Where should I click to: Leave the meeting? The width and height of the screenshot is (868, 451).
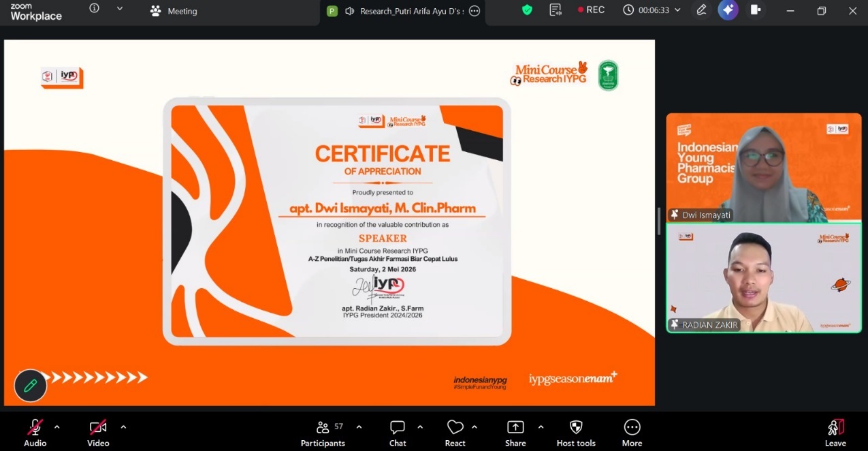click(x=835, y=433)
